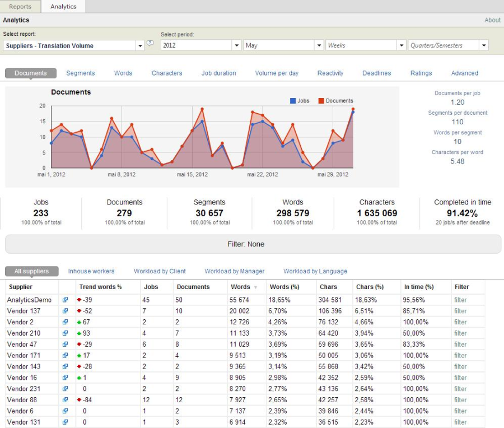The width and height of the screenshot is (504, 428).
Task: Select the Job duration chart tab
Action: tap(218, 73)
